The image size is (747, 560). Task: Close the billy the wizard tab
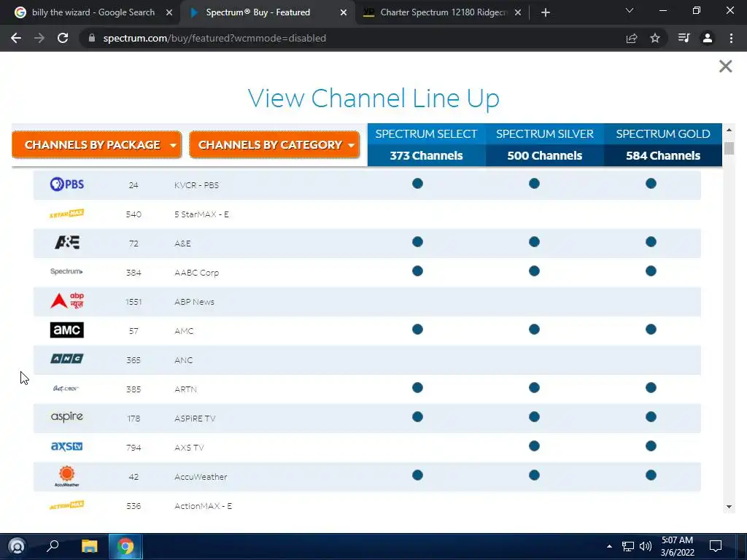[169, 12]
